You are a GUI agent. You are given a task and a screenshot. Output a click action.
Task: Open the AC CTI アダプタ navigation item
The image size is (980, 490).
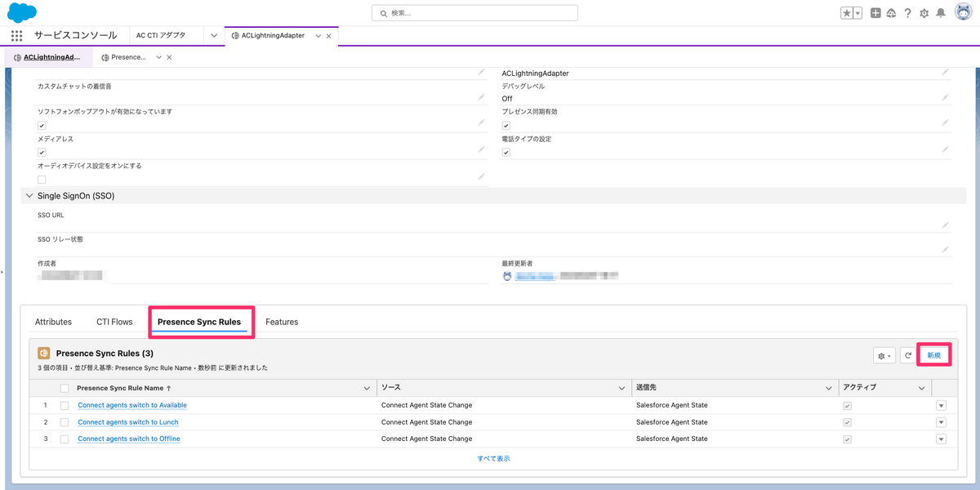click(161, 36)
